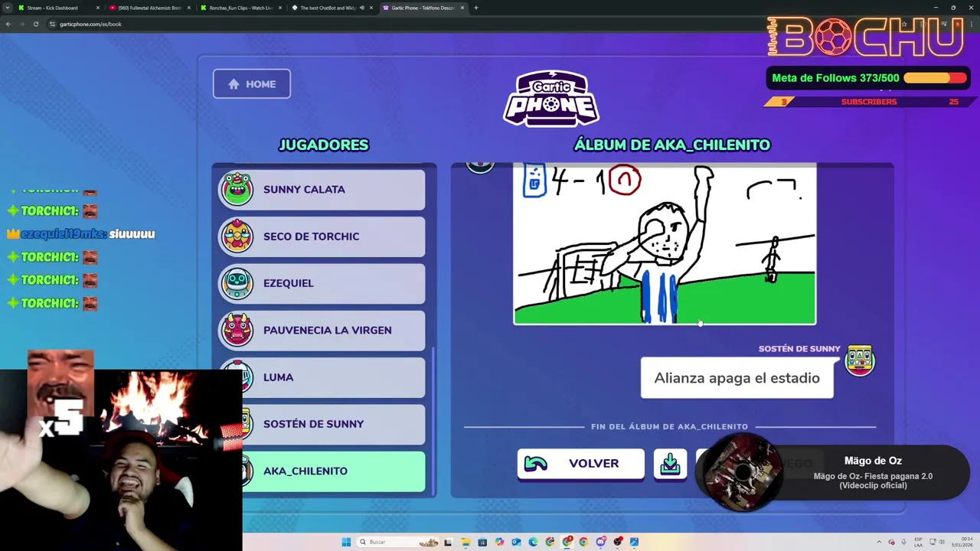This screenshot has width=980, height=551.
Task: Reload the page
Action: click(x=35, y=24)
